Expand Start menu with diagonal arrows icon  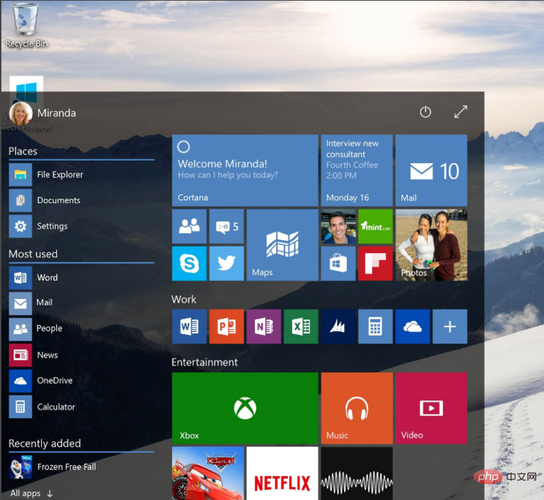pos(461,112)
